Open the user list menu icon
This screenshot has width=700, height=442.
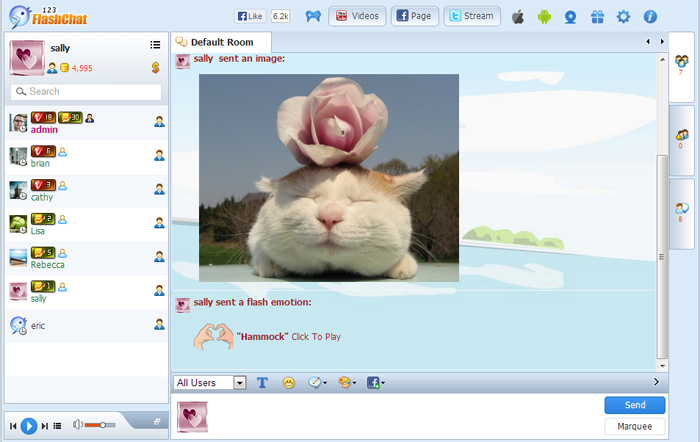tap(155, 45)
